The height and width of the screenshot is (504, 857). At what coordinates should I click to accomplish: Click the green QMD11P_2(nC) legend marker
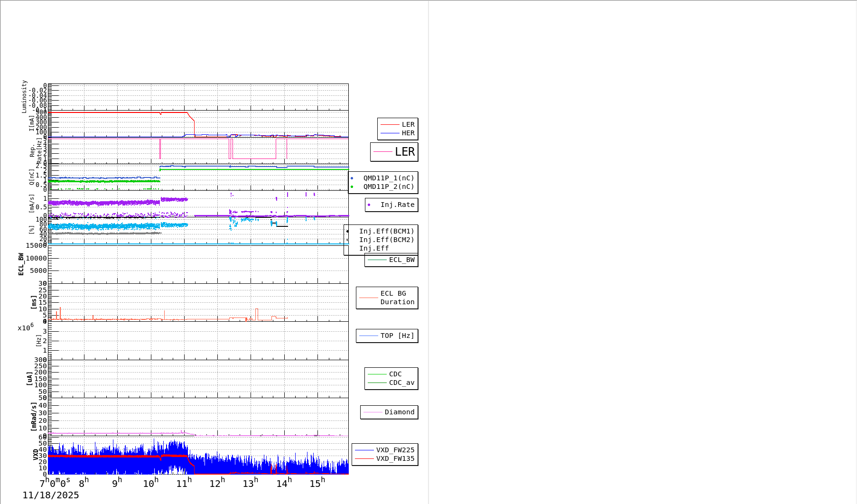pos(352,187)
